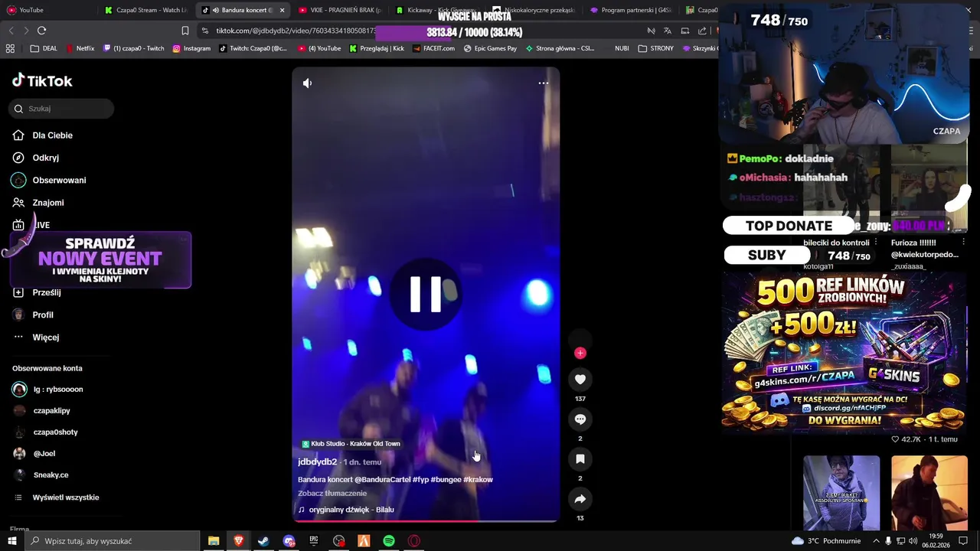The image size is (980, 551).
Task: Close the Bandura koncert tab
Action: (x=282, y=10)
